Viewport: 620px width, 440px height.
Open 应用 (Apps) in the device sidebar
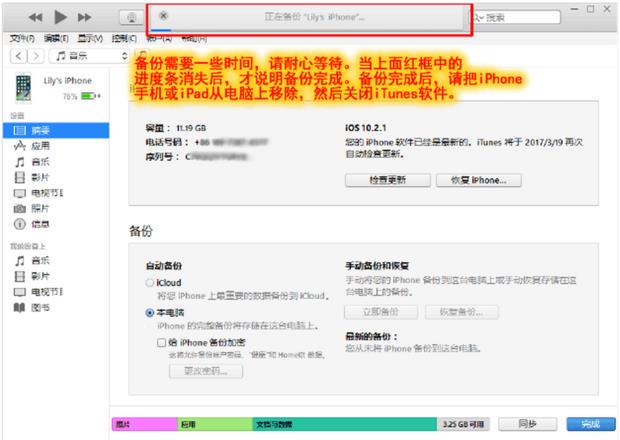coord(38,145)
